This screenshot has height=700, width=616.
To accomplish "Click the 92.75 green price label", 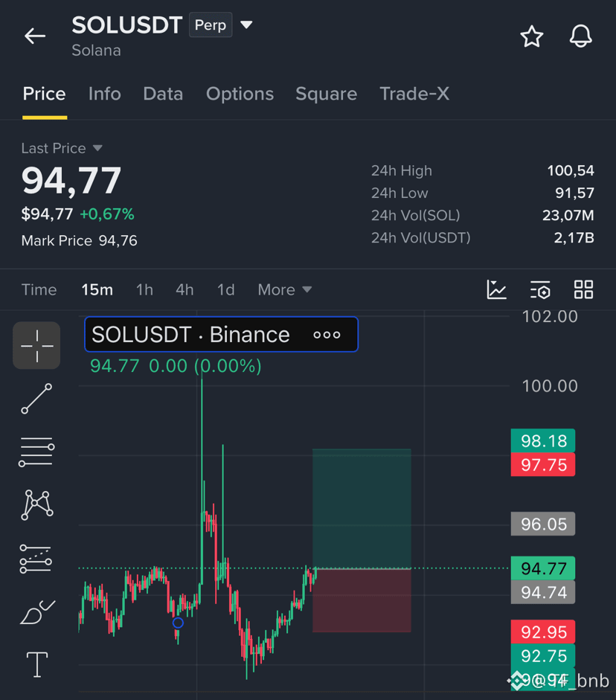I will [x=543, y=656].
